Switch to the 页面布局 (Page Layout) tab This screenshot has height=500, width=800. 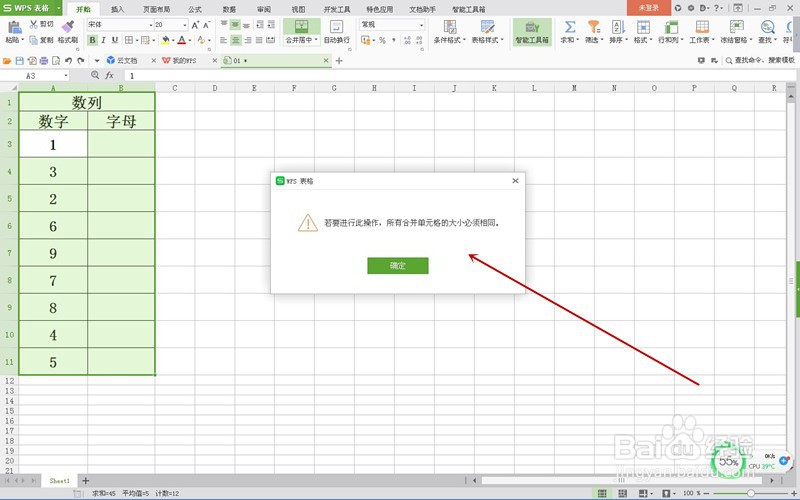tap(156, 9)
